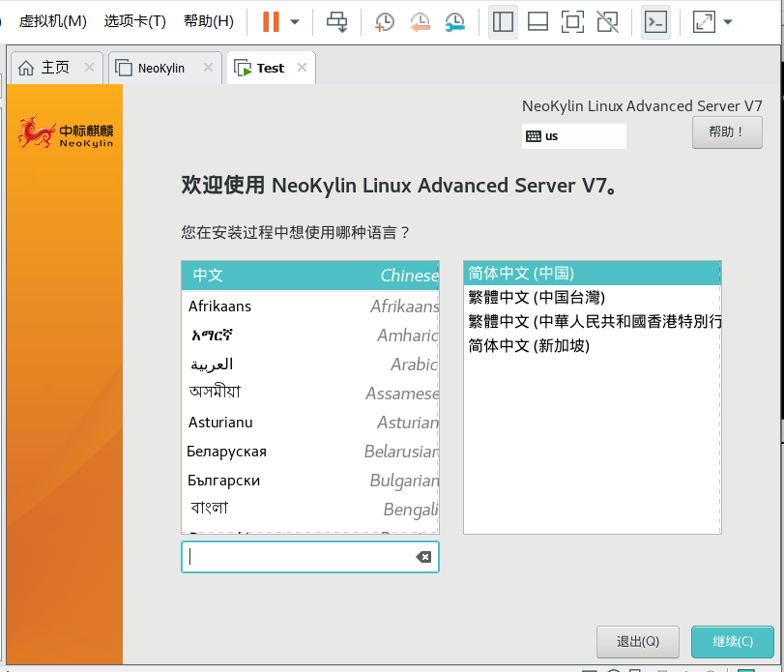Pause the virtual machine

click(x=271, y=21)
